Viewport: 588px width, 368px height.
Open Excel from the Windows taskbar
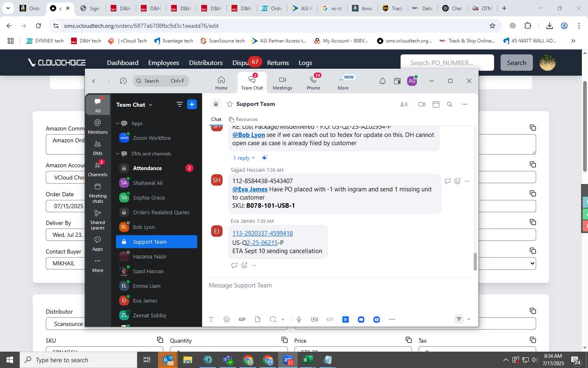308,360
